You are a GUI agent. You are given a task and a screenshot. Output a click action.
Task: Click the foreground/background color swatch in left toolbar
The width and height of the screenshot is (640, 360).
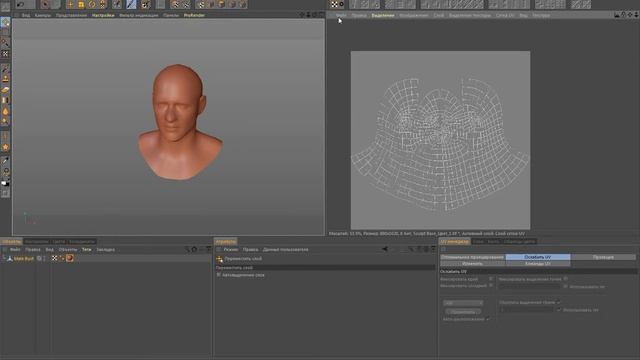5,183
